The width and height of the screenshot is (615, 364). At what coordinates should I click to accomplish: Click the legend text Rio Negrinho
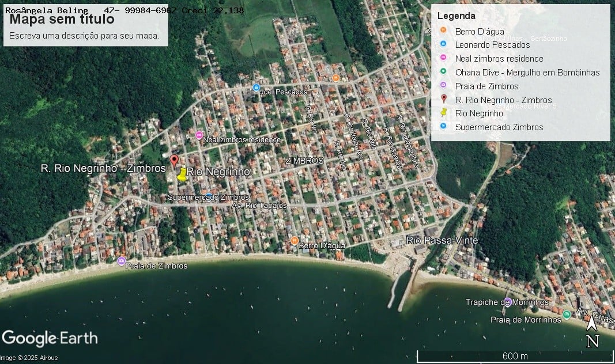click(x=479, y=113)
